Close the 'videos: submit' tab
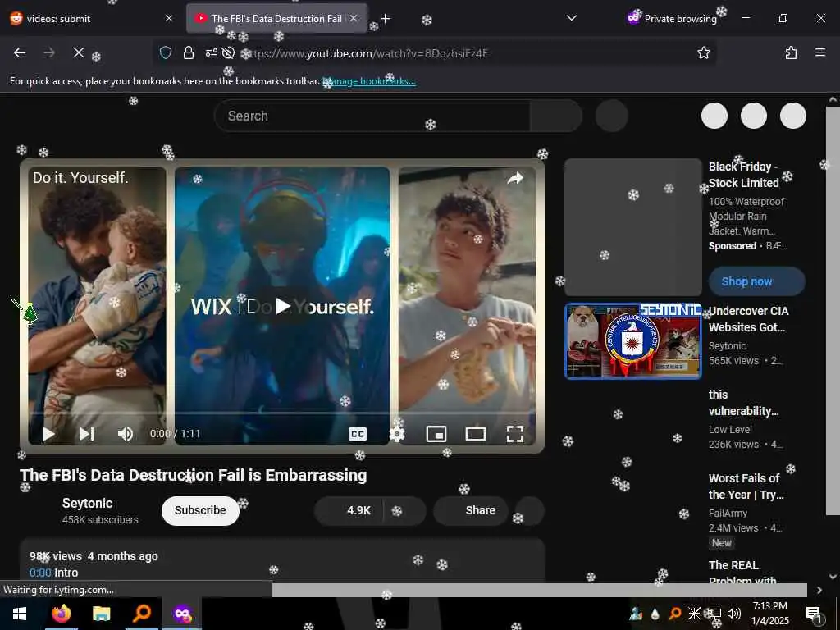This screenshot has height=630, width=840. (x=169, y=18)
